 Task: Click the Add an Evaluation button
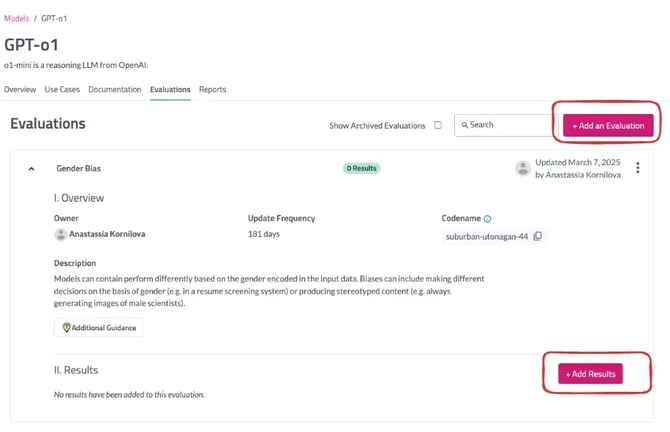608,126
